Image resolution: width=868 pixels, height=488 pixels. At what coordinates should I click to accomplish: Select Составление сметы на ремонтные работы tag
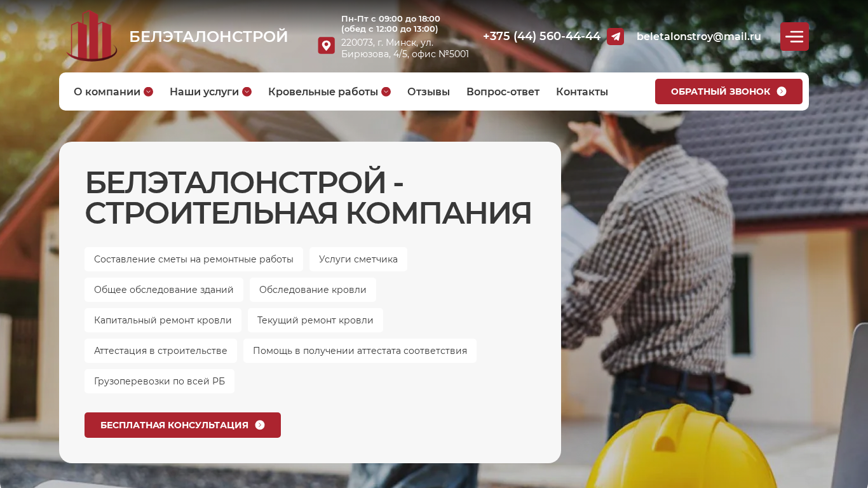tap(194, 259)
